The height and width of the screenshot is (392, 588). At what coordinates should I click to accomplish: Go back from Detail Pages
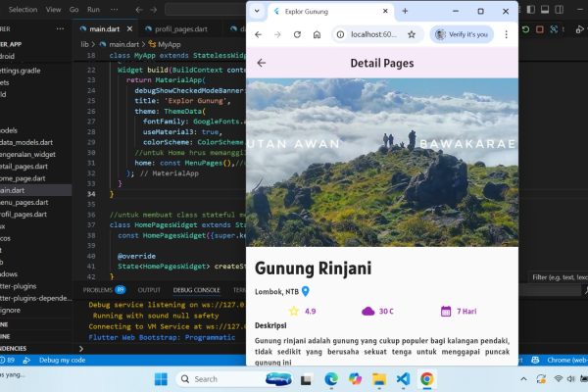[261, 63]
